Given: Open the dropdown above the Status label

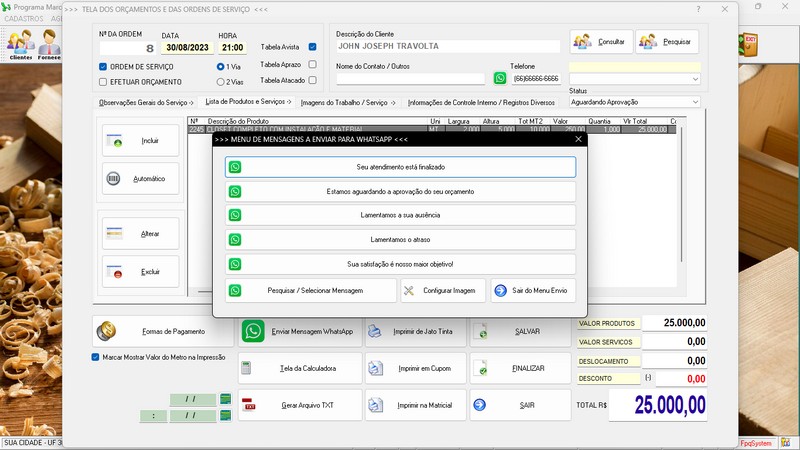Looking at the screenshot, I should click(695, 79).
